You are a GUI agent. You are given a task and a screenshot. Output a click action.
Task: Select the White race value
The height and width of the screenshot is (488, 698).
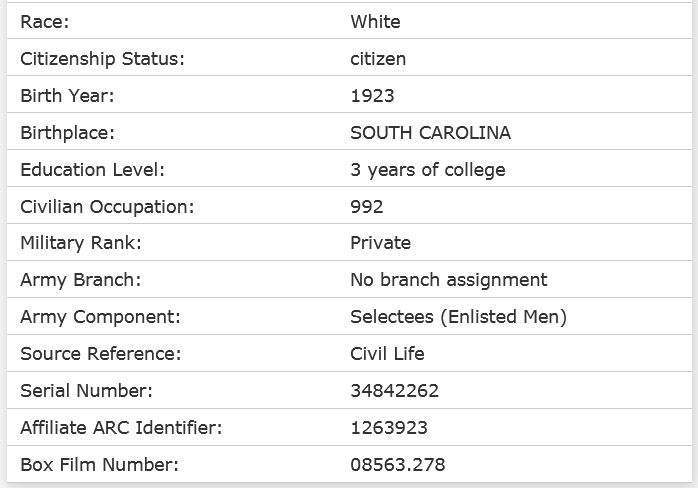(375, 22)
